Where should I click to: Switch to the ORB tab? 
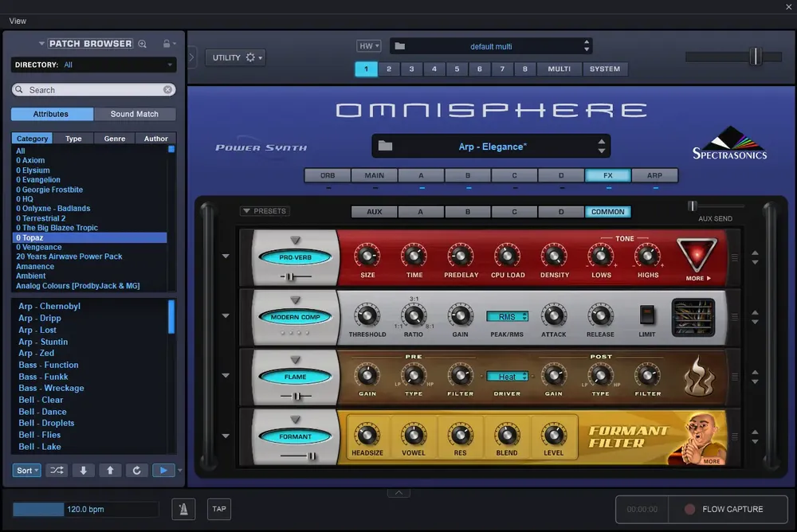coord(328,175)
